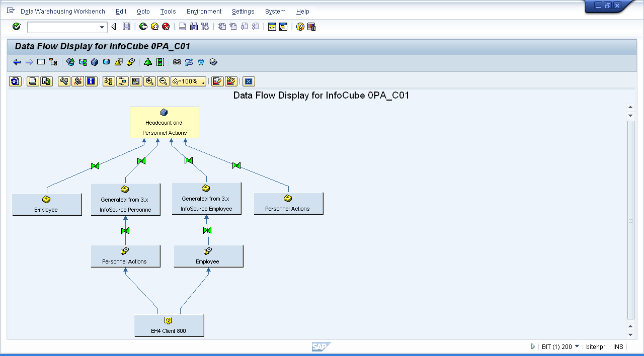The image size is (644, 356).
Task: Click the red Cancel icon
Action: [166, 27]
